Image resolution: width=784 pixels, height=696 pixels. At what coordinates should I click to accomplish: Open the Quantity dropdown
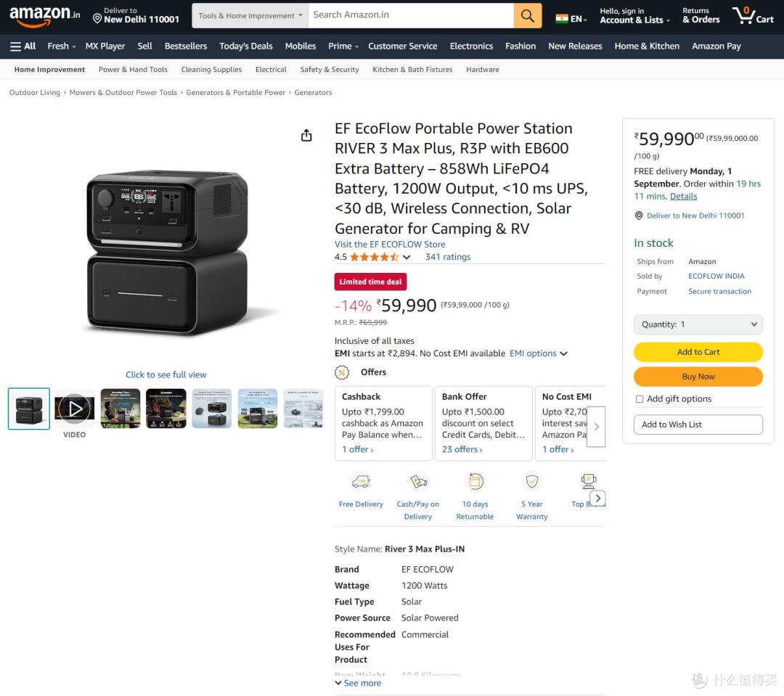[x=698, y=324]
